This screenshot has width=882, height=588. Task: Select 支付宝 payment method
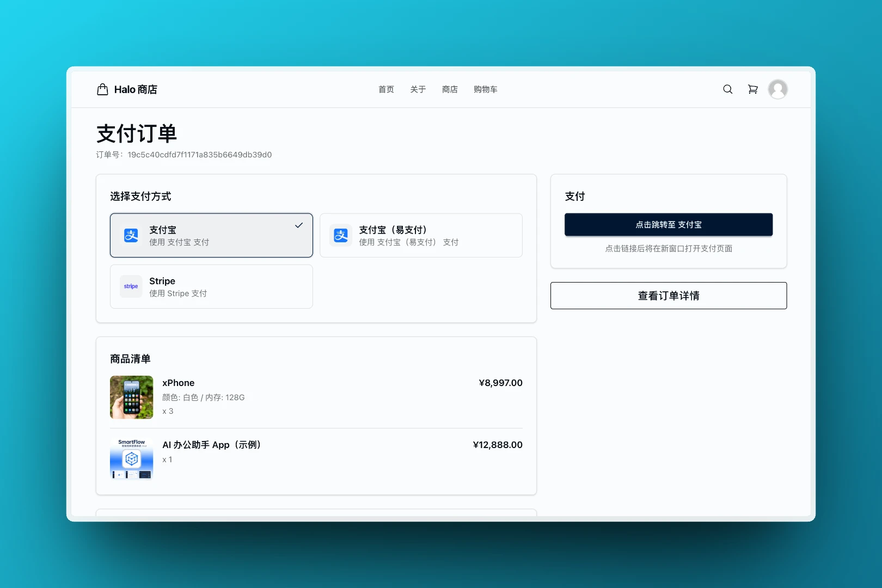tap(211, 235)
